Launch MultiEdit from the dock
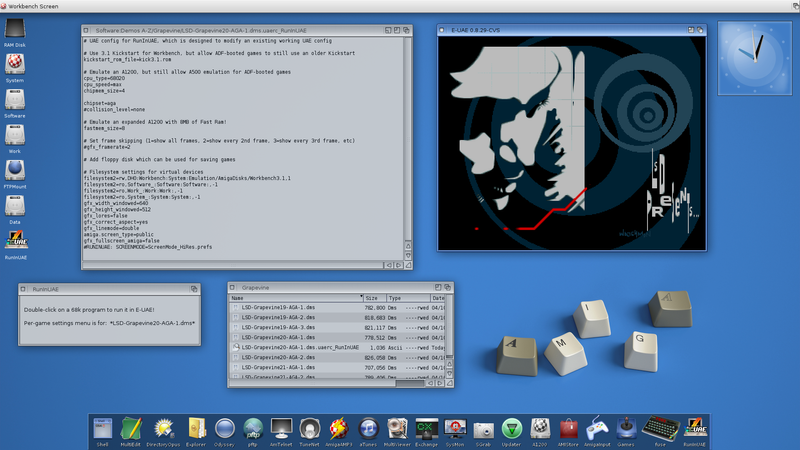 (130, 428)
